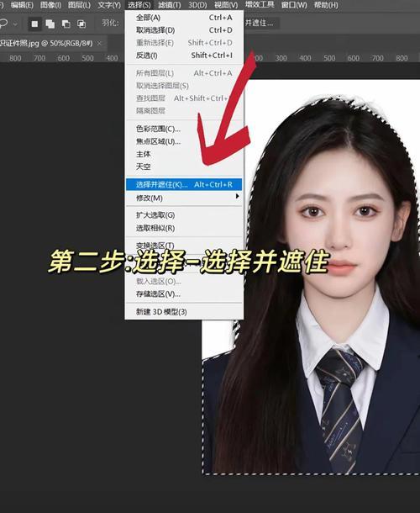Choose 色彩范围(C)... menu item
The image size is (420, 513).
[x=184, y=129]
